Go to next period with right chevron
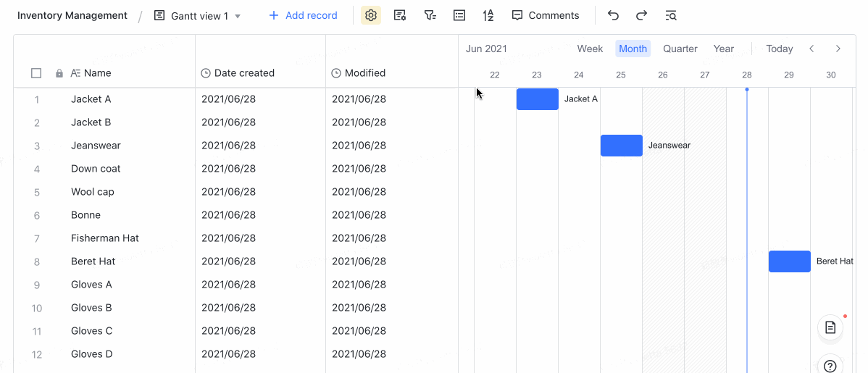The image size is (868, 373). click(x=838, y=49)
